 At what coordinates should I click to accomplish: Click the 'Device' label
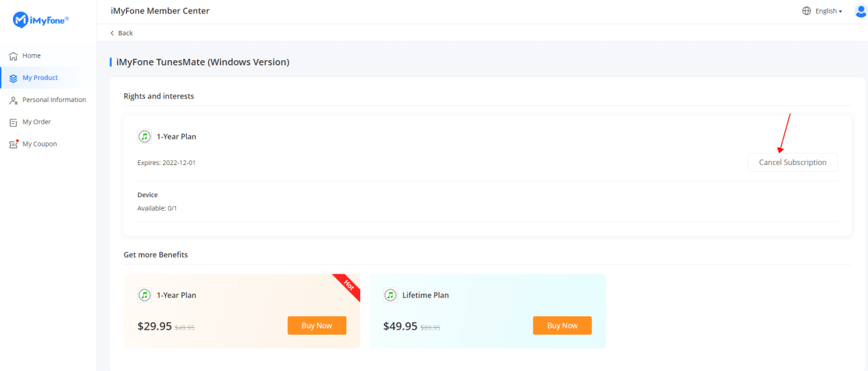[x=148, y=195]
